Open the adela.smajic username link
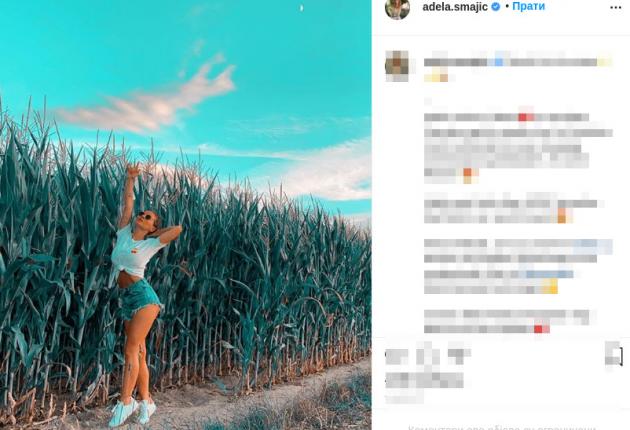Image resolution: width=630 pixels, height=430 pixels. tap(455, 7)
